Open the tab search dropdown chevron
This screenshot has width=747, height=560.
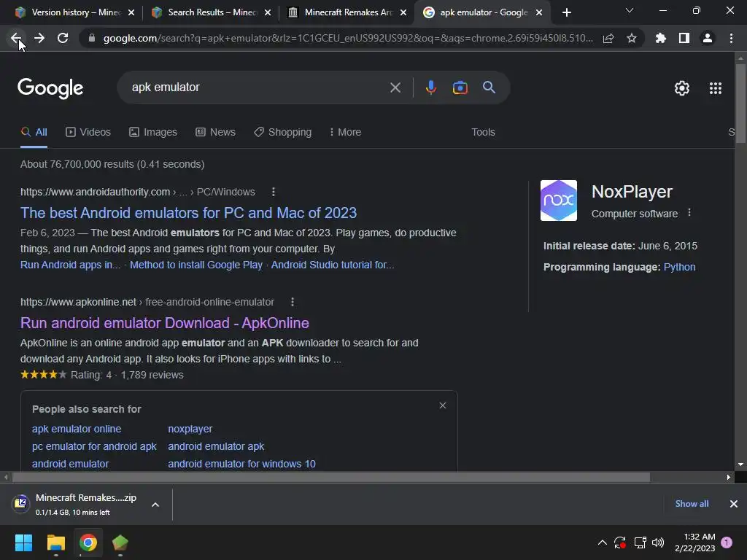coord(630,10)
